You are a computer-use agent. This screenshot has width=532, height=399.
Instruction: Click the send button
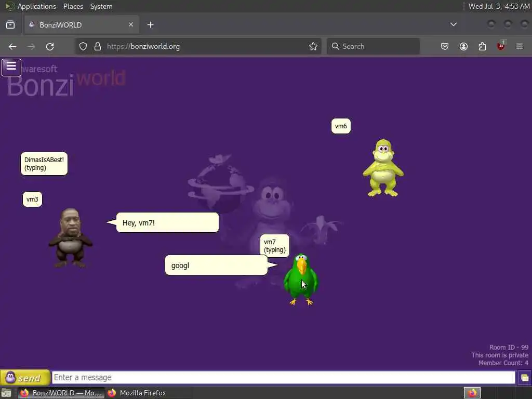[25, 378]
